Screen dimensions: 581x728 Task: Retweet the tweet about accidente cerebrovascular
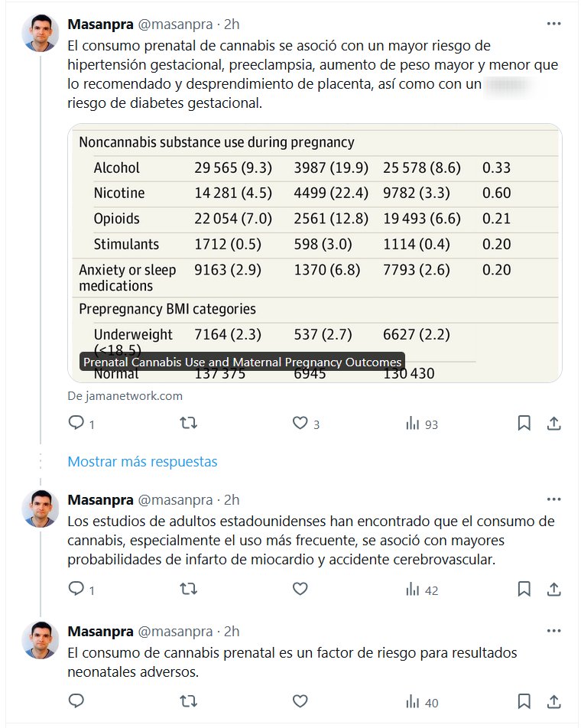tap(188, 589)
